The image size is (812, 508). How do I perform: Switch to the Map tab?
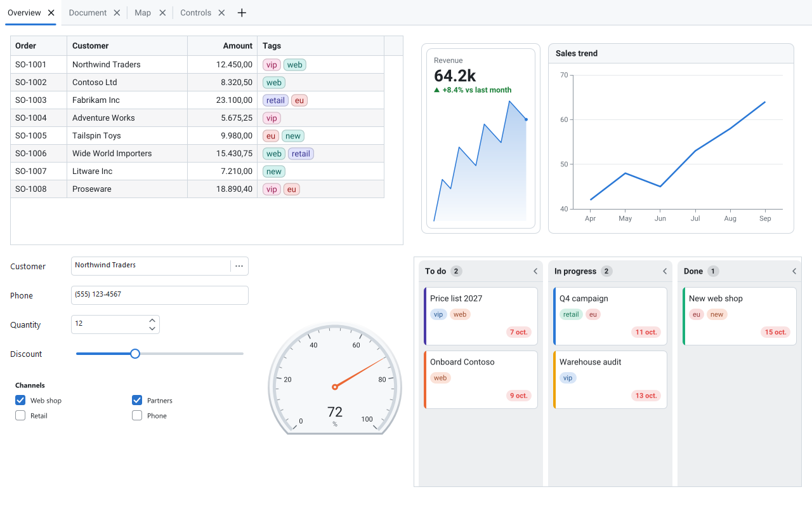143,13
